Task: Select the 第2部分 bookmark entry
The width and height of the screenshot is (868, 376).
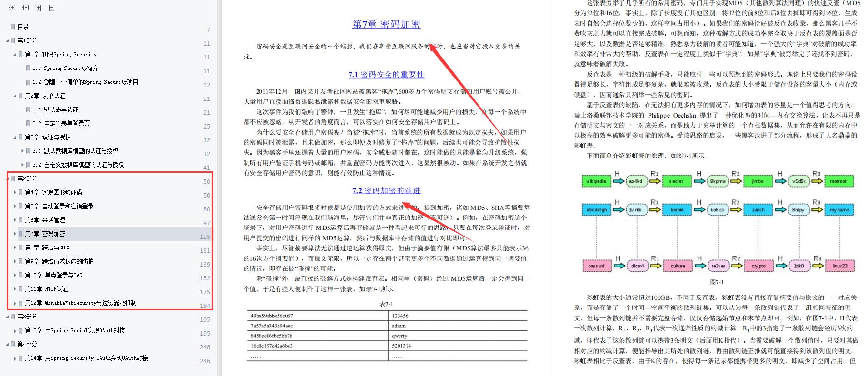Action: 27,178
